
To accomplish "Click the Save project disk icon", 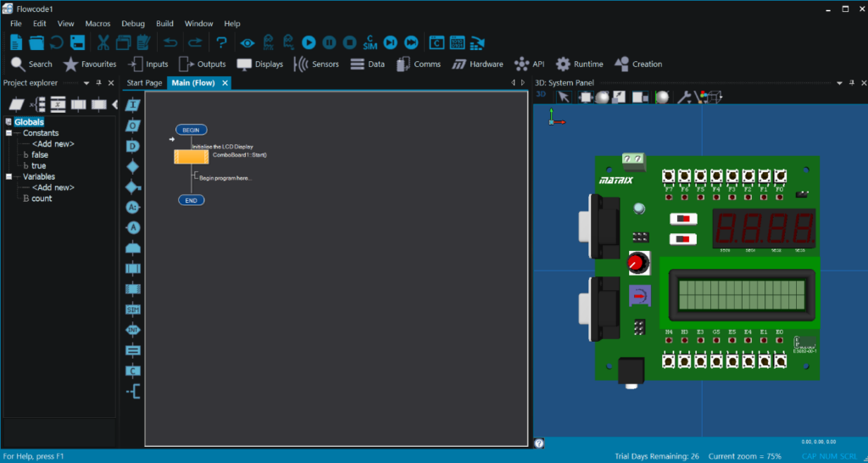I will pos(78,42).
